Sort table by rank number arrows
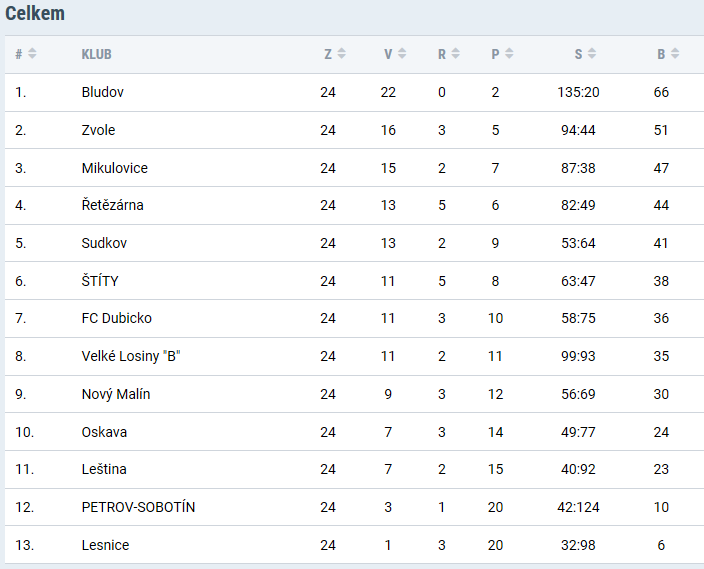 (32, 53)
